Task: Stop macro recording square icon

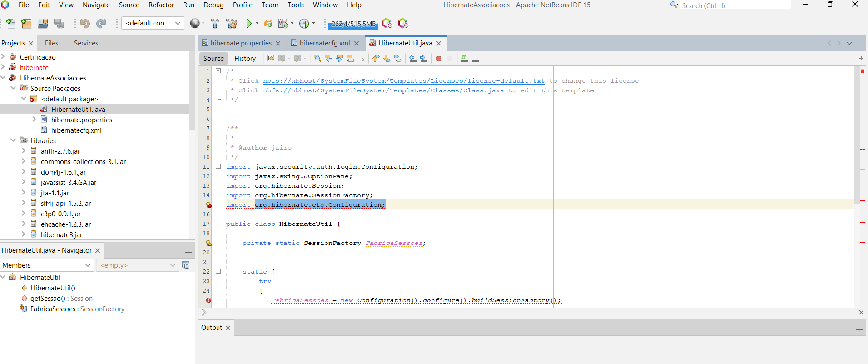Action: pyautogui.click(x=450, y=59)
